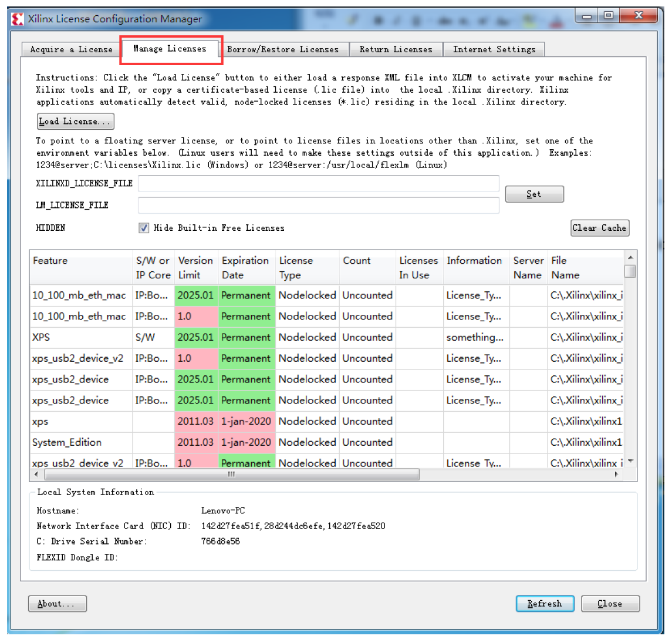Click the vertical scrollbar down arrow

632,462
